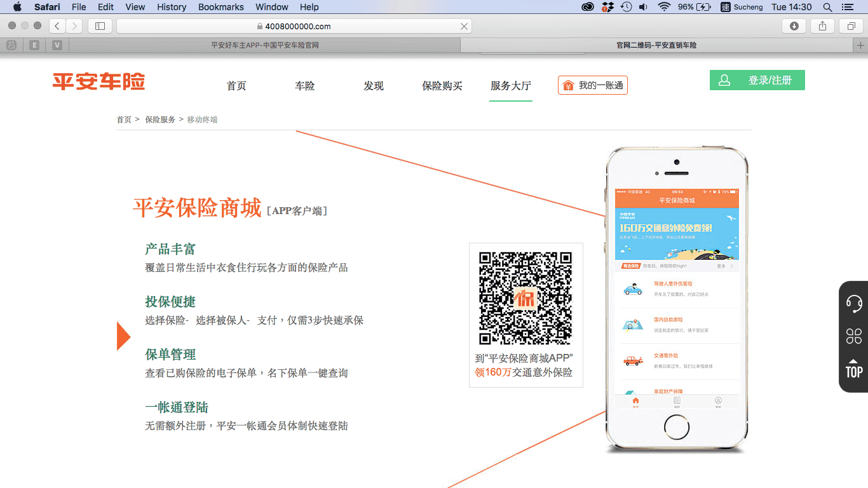Click 首页 in the breadcrumb
This screenshot has width=868, height=488.
tap(124, 119)
